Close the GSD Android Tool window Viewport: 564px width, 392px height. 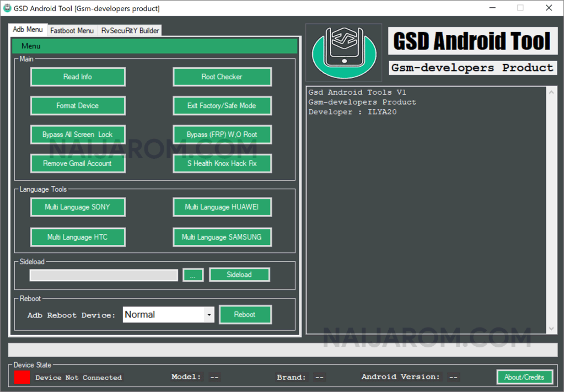[x=549, y=8]
